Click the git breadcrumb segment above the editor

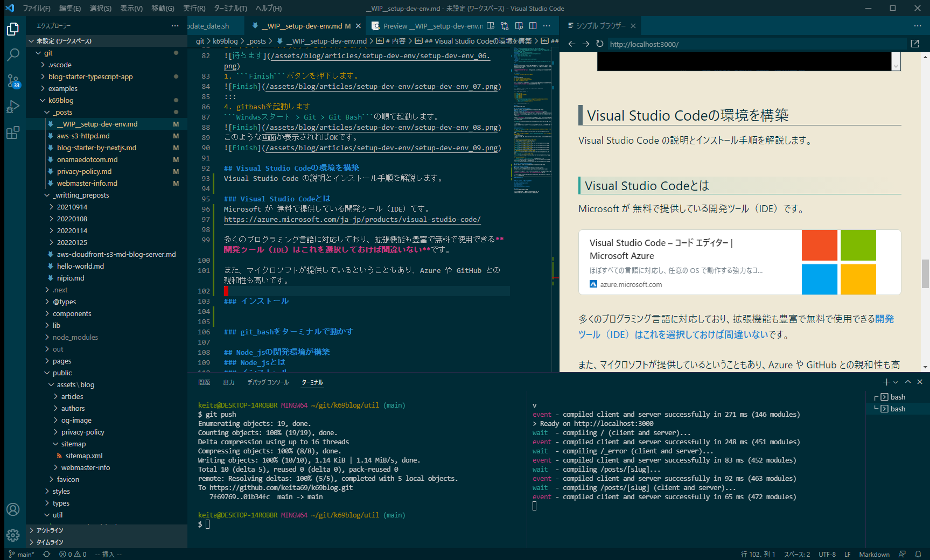coord(200,41)
